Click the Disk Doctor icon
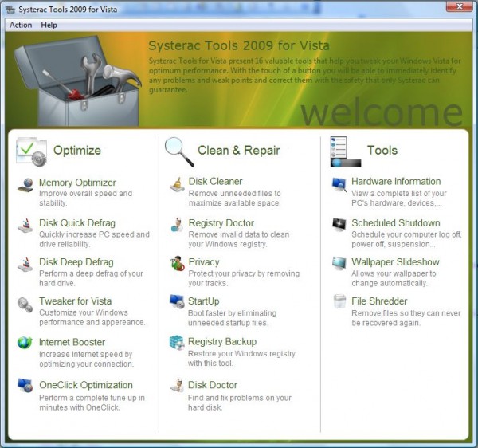The image size is (478, 448). tap(177, 386)
